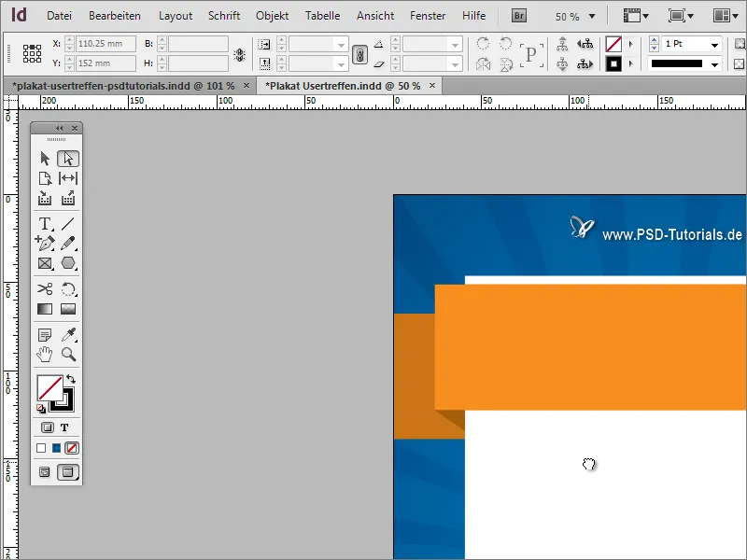The image size is (747, 560).
Task: Open zoom level 50 % dropdown
Action: click(x=592, y=16)
